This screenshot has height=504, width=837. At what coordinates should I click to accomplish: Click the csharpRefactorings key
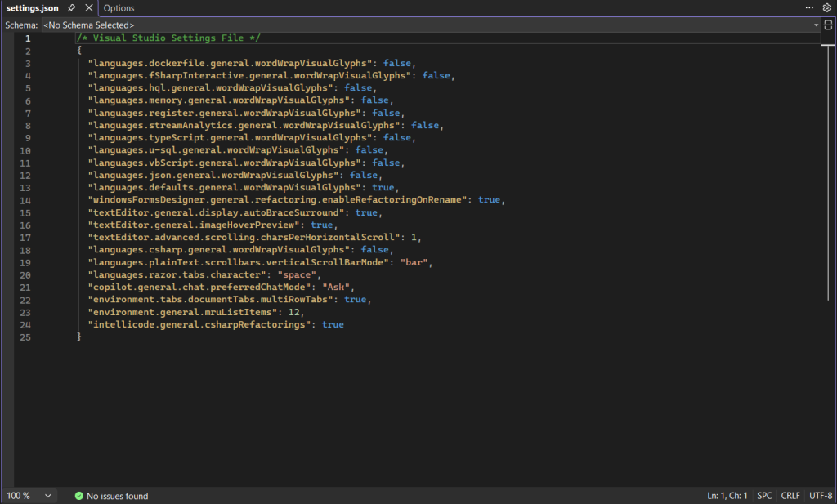pos(199,324)
